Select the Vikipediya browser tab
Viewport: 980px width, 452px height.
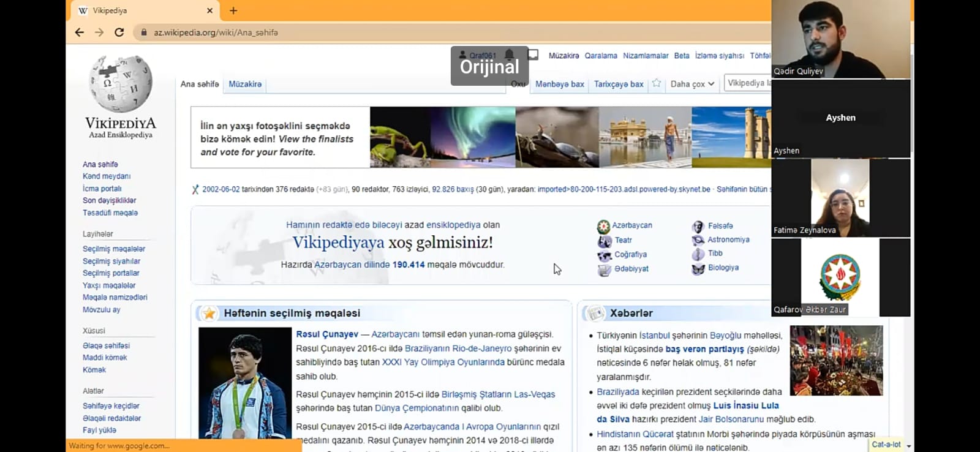click(145, 10)
